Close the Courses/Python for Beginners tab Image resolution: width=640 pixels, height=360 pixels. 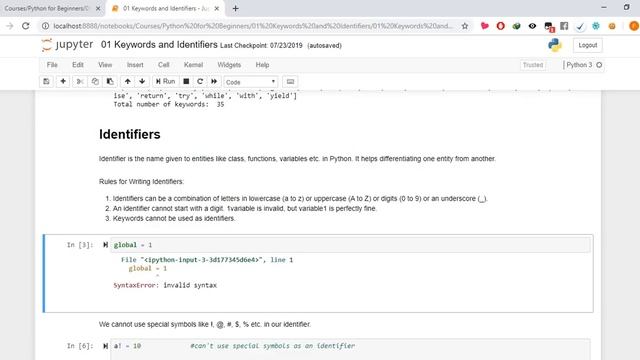(98, 8)
